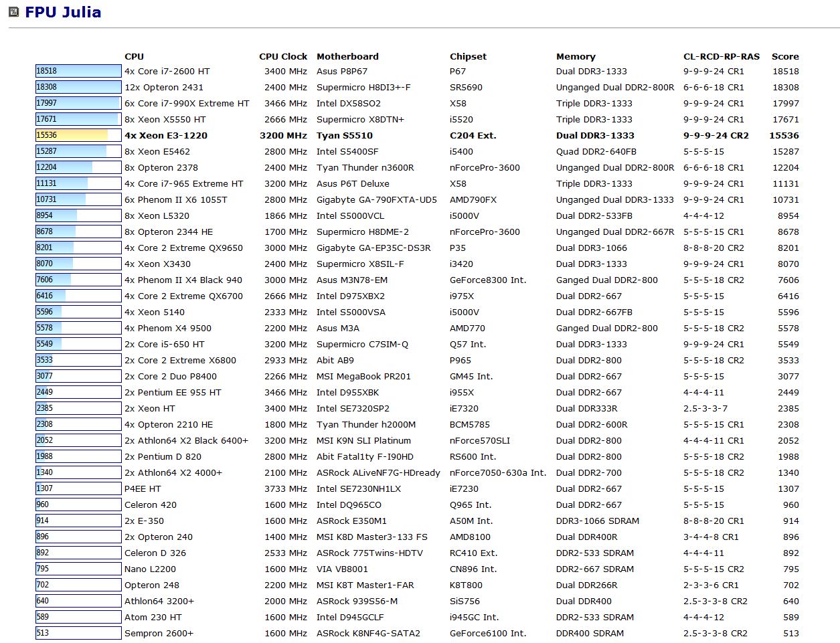Click the Score column value 8070
840x643 pixels.
[x=788, y=264]
